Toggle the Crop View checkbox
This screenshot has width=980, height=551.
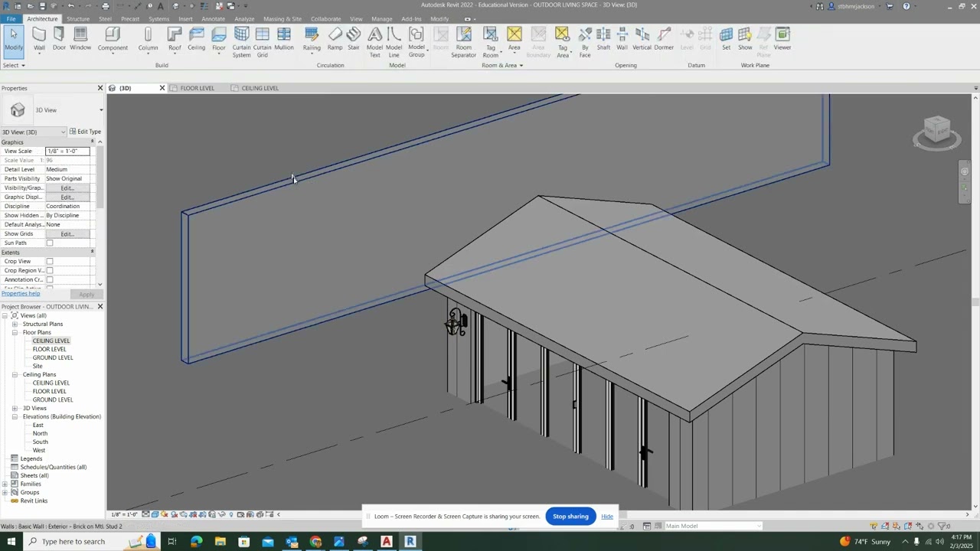[x=50, y=262]
